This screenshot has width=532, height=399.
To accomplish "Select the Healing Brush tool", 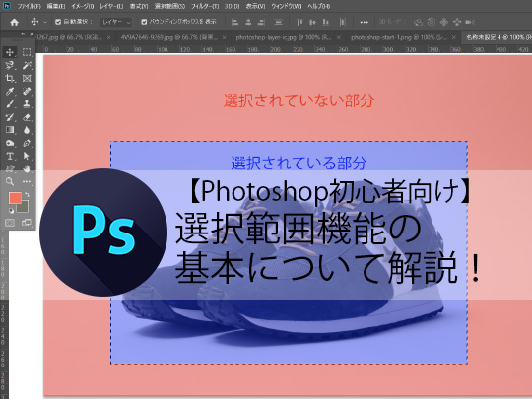I will click(27, 91).
